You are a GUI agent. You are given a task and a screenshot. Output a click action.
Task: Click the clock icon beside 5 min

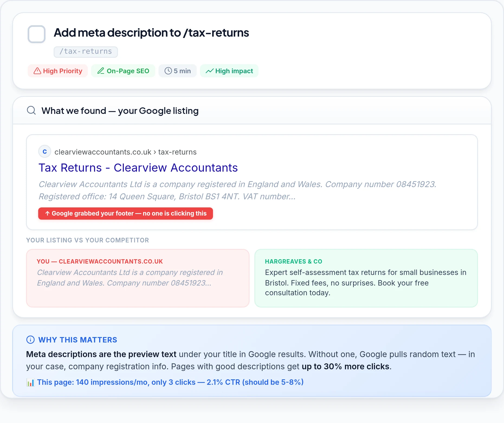[x=168, y=71]
